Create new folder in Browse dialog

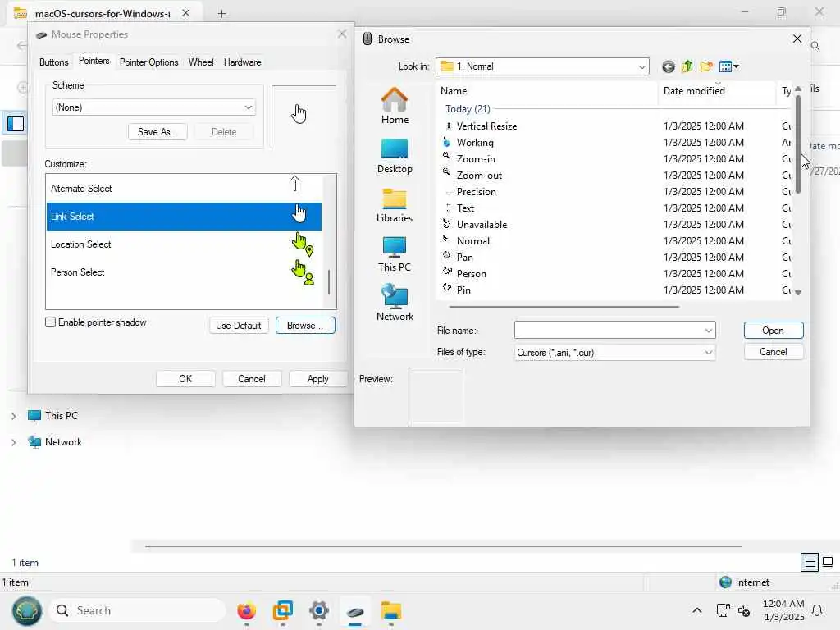[x=706, y=67]
